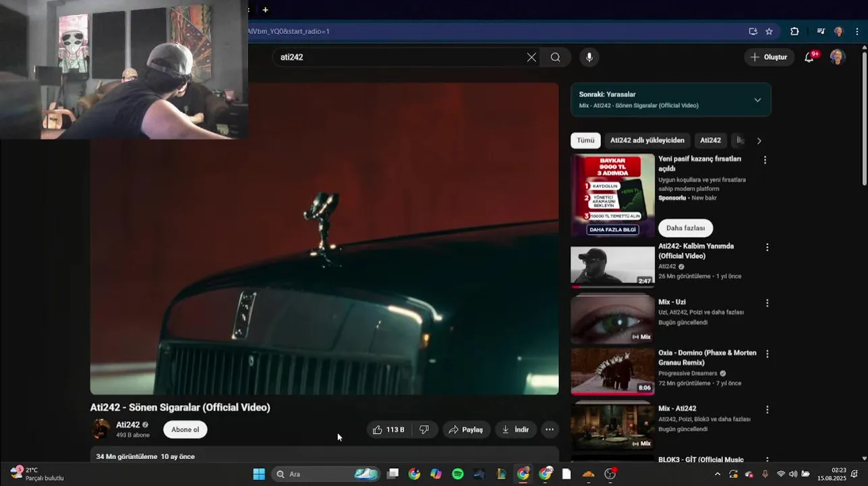The image size is (868, 486).
Task: Show hidden system tray icons
Action: (717, 474)
